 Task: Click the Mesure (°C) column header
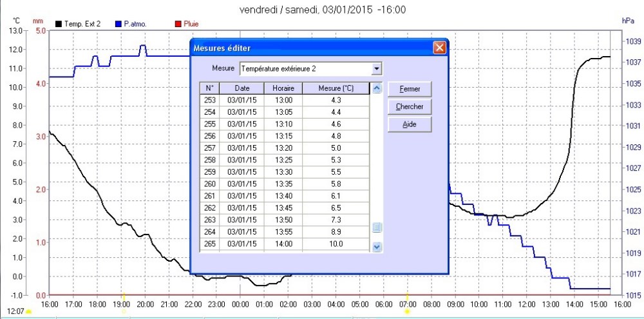coord(336,88)
